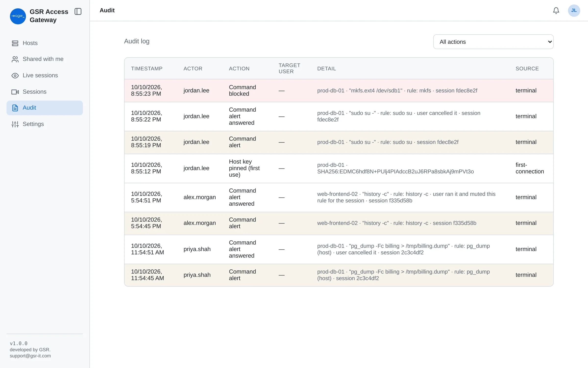Click the 'muted this rule' history -c detail
Image resolution: width=588 pixels, height=368 pixels.
[x=406, y=197]
